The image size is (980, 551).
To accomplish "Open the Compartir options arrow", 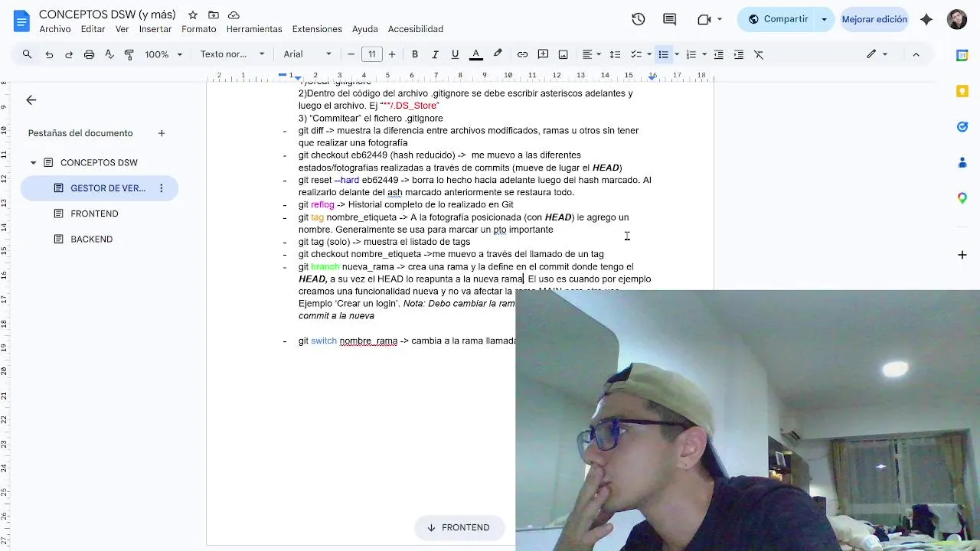I will tap(825, 19).
